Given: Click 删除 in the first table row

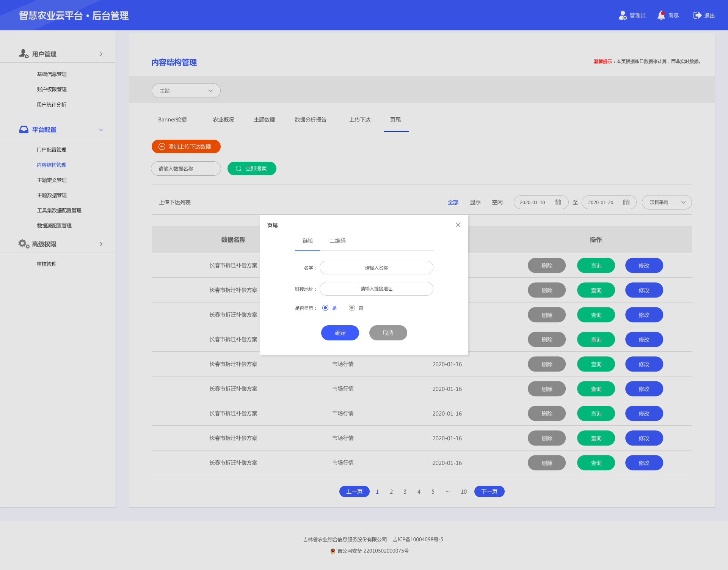Looking at the screenshot, I should [547, 266].
